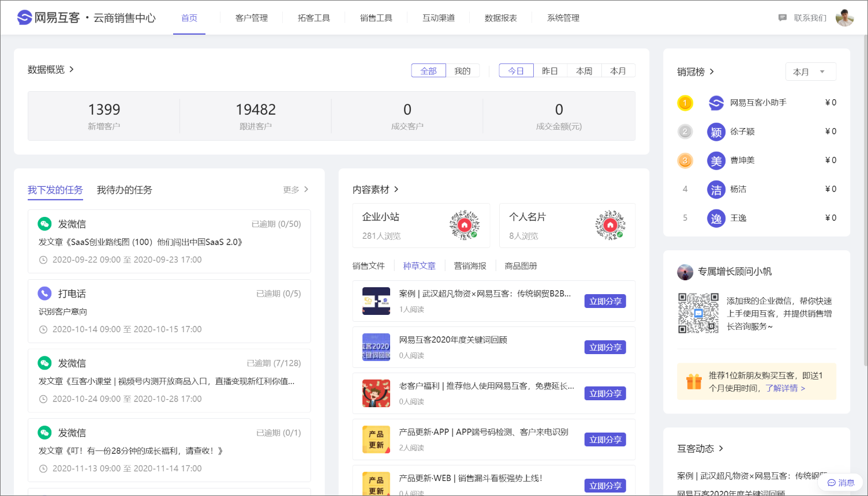The height and width of the screenshot is (496, 868).
Task: Click the gift box icon
Action: pos(694,381)
